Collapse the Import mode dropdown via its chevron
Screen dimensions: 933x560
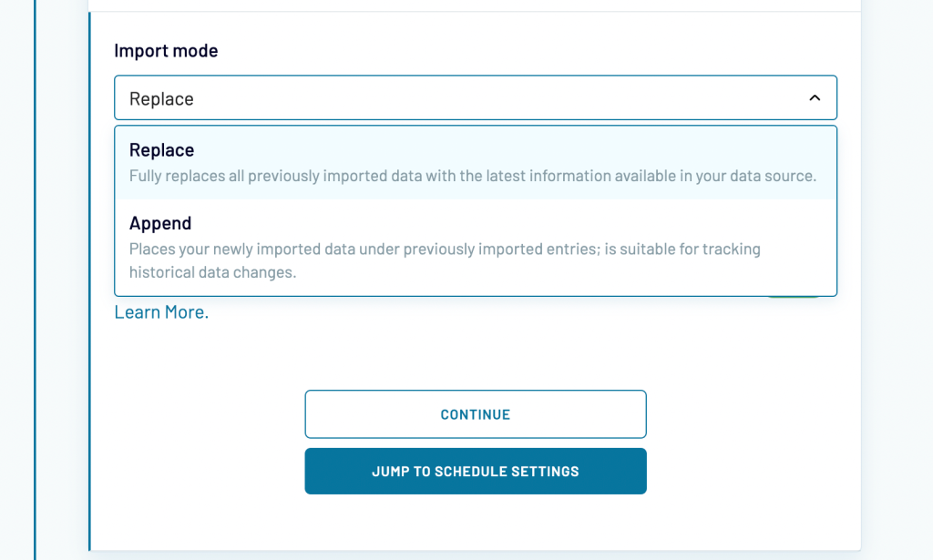pyautogui.click(x=815, y=97)
